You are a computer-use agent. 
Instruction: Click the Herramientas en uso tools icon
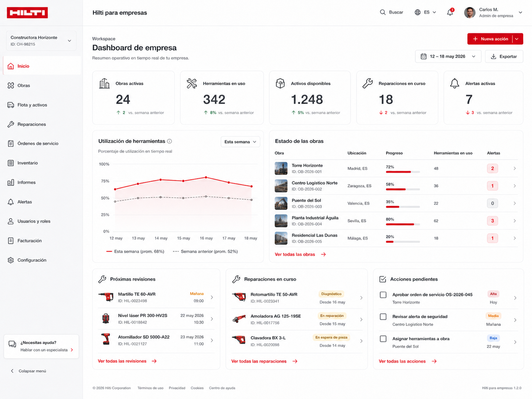[x=192, y=83]
